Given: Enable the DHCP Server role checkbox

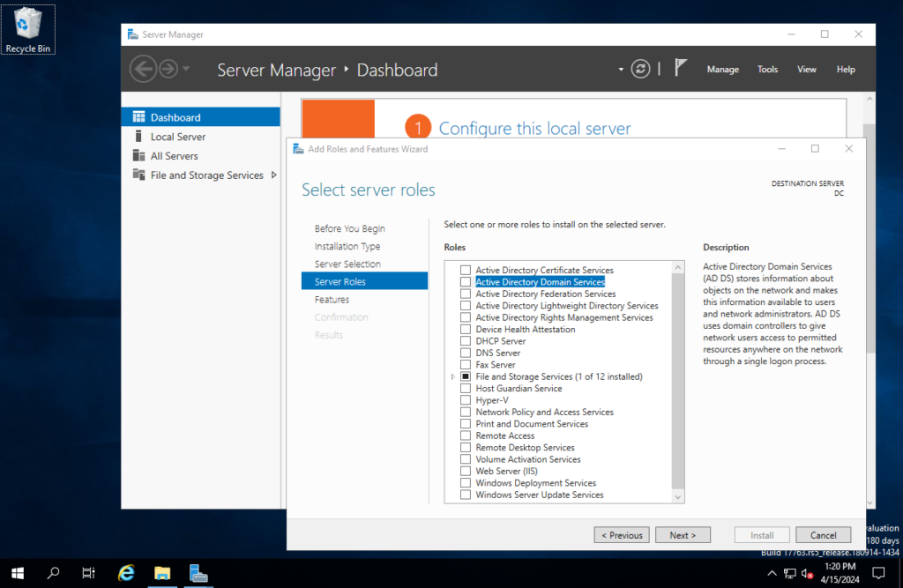Looking at the screenshot, I should tap(466, 341).
